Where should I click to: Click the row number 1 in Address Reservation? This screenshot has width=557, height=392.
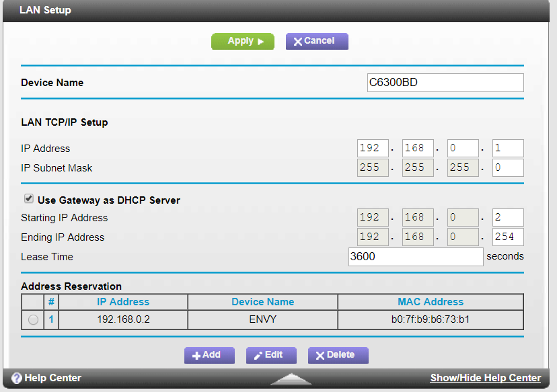point(50,319)
